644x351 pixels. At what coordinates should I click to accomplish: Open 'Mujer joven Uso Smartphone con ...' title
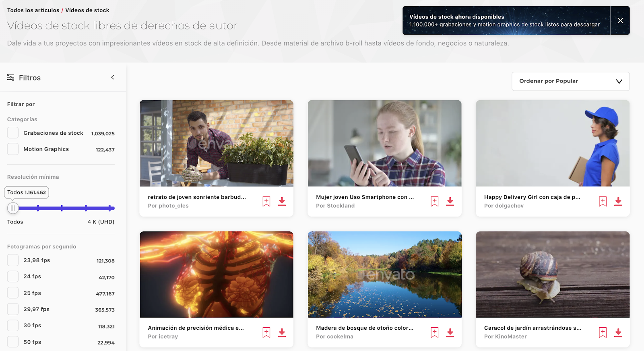365,197
